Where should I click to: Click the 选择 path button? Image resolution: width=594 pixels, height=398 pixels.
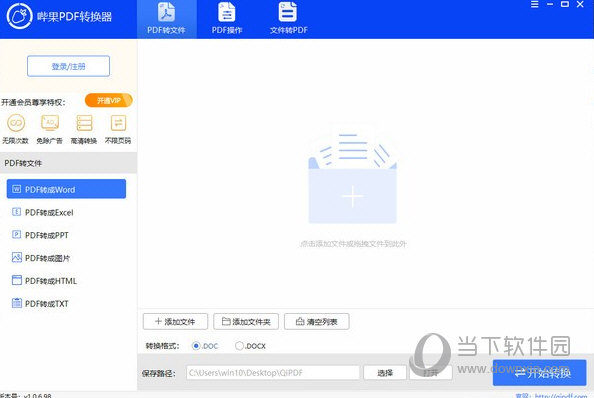[x=385, y=373]
